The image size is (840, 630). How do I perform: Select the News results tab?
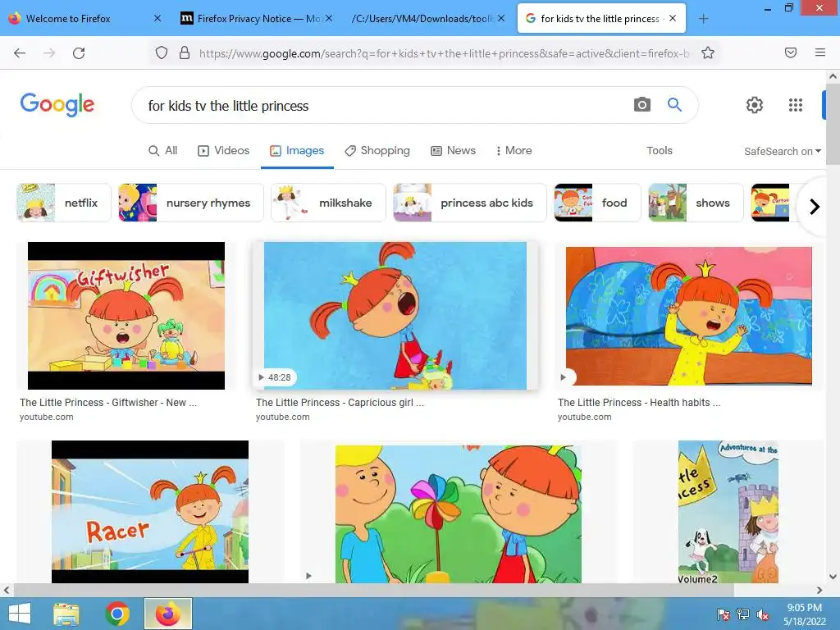pos(453,151)
